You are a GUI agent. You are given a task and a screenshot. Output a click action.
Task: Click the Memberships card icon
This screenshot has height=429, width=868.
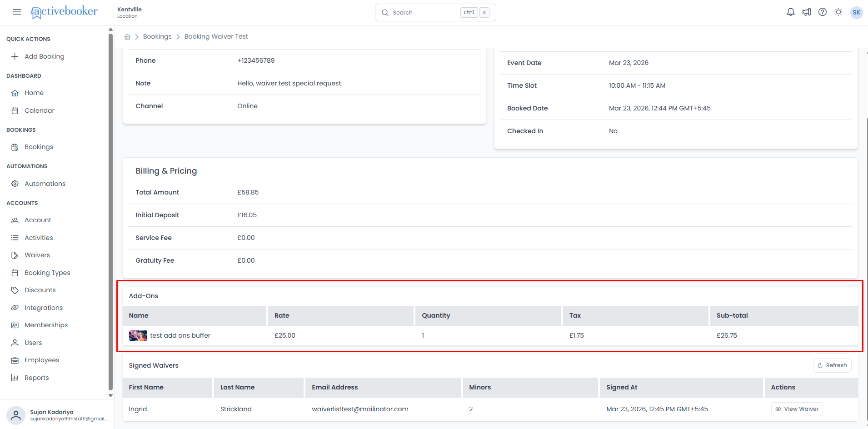point(15,325)
